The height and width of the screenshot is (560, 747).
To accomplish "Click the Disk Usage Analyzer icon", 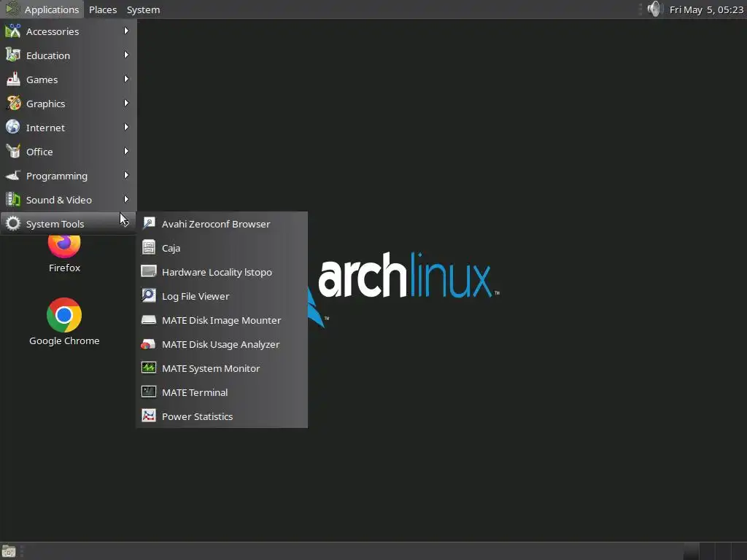I will click(x=149, y=344).
